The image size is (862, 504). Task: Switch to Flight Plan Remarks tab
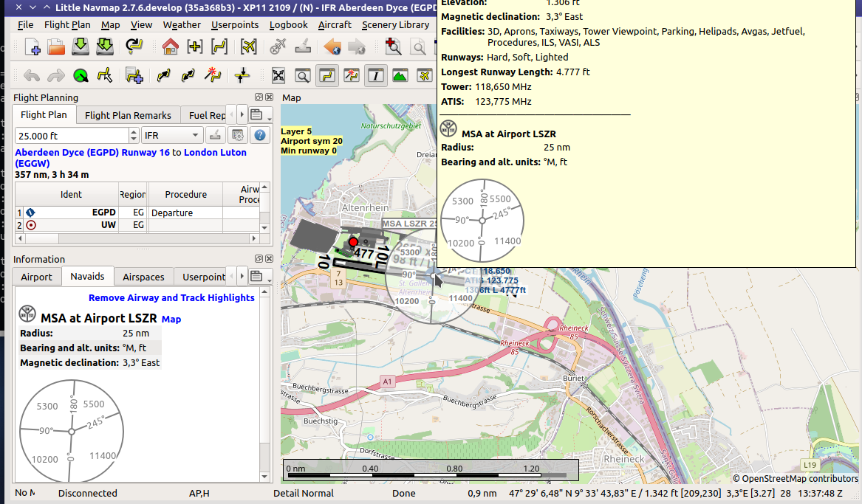click(128, 115)
